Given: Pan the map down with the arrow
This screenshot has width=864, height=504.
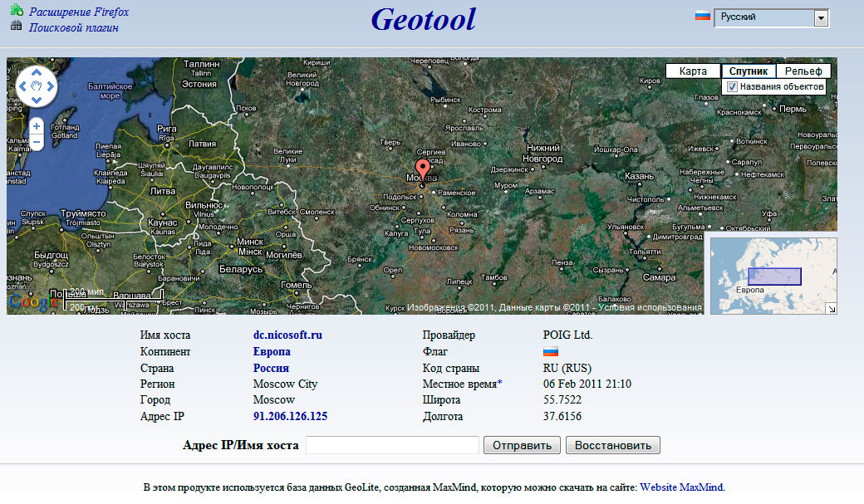Looking at the screenshot, I should (37, 100).
